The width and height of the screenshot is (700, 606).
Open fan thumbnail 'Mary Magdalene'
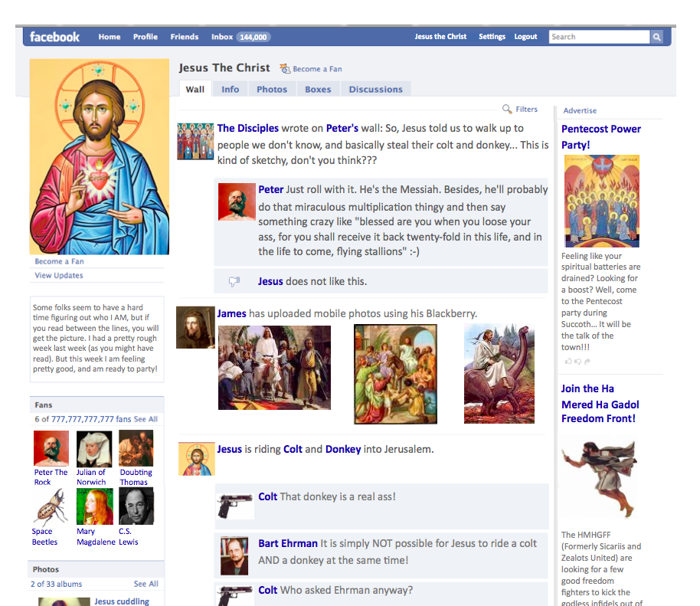point(95,506)
